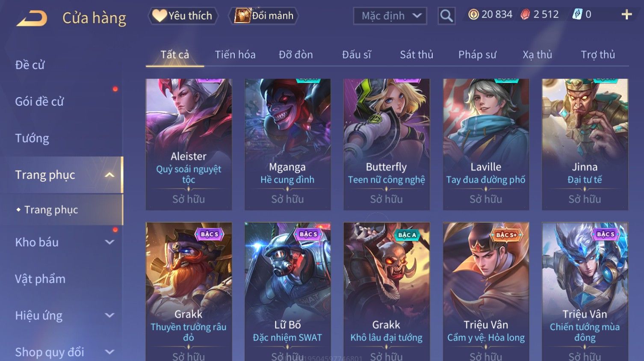Collapse the Trang phục sidebar section
This screenshot has width=644, height=361.
109,175
